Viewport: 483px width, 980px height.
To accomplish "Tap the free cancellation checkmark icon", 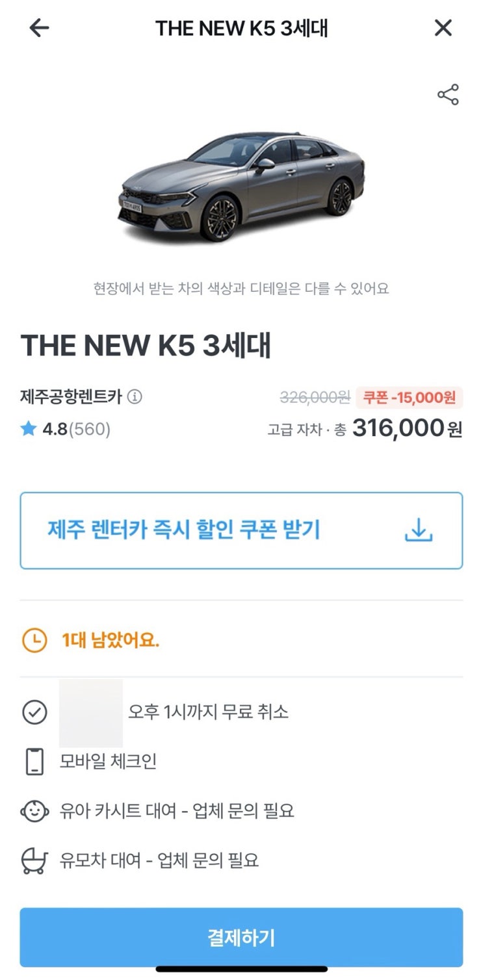I will pos(34,712).
